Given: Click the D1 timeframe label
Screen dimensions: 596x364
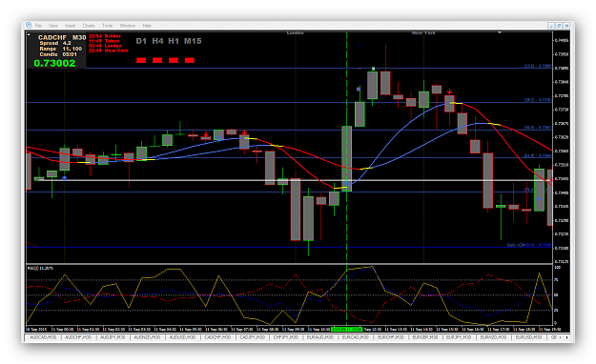Looking at the screenshot, I should click(x=141, y=41).
